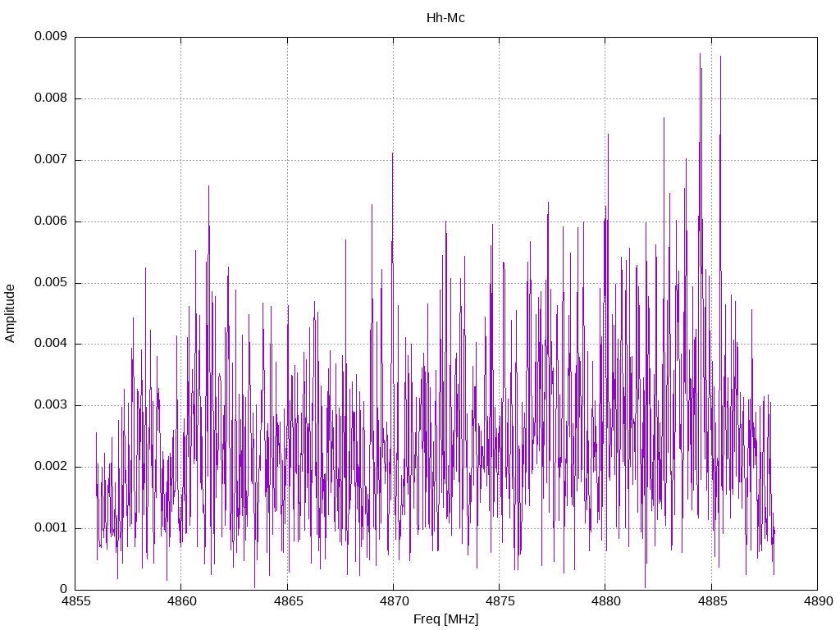
Task: Click the 4875 frequency tick label
Action: 499,602
